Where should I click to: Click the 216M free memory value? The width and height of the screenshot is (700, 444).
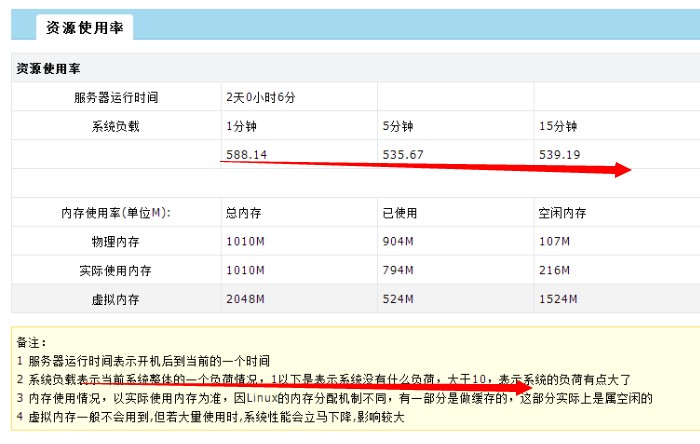(553, 271)
